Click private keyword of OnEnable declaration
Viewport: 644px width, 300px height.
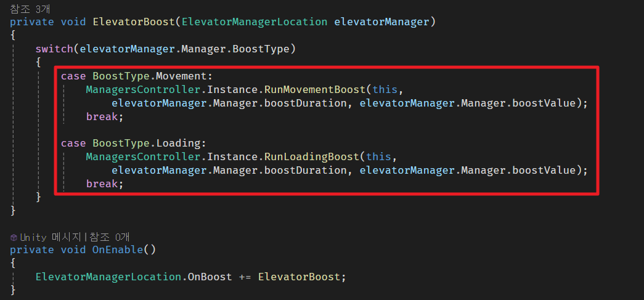pos(32,250)
